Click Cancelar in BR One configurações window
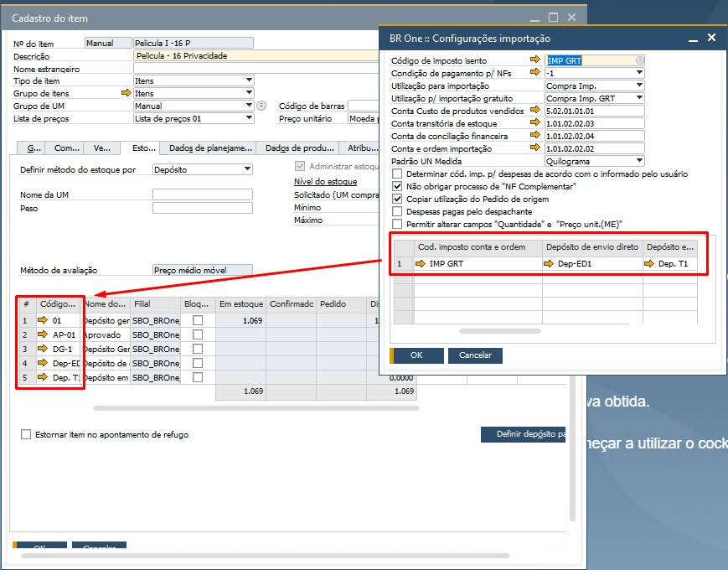 [475, 355]
